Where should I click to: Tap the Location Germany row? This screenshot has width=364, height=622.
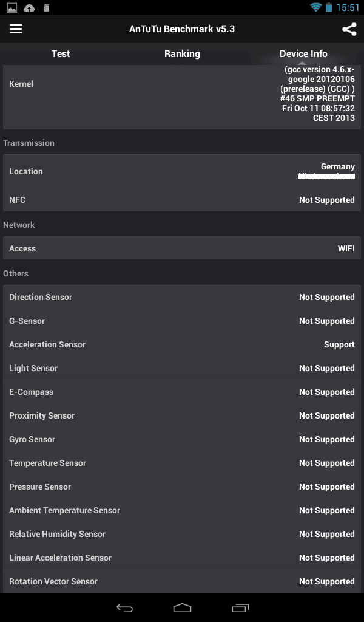point(182,171)
